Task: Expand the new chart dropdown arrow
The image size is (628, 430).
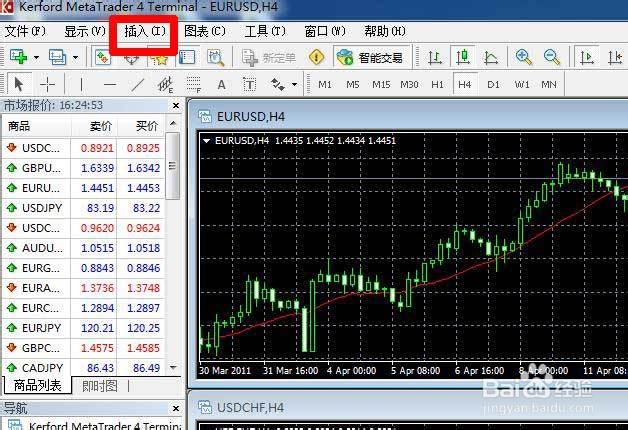Action: 36,58
